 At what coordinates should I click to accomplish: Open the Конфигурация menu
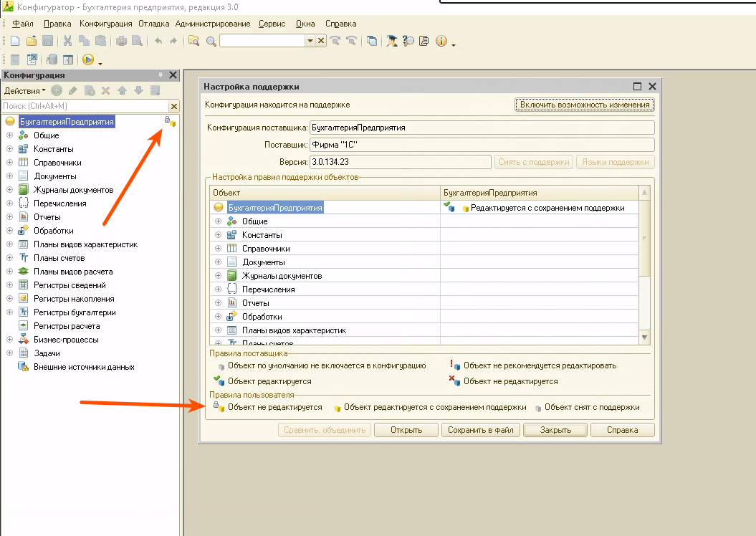coord(105,24)
